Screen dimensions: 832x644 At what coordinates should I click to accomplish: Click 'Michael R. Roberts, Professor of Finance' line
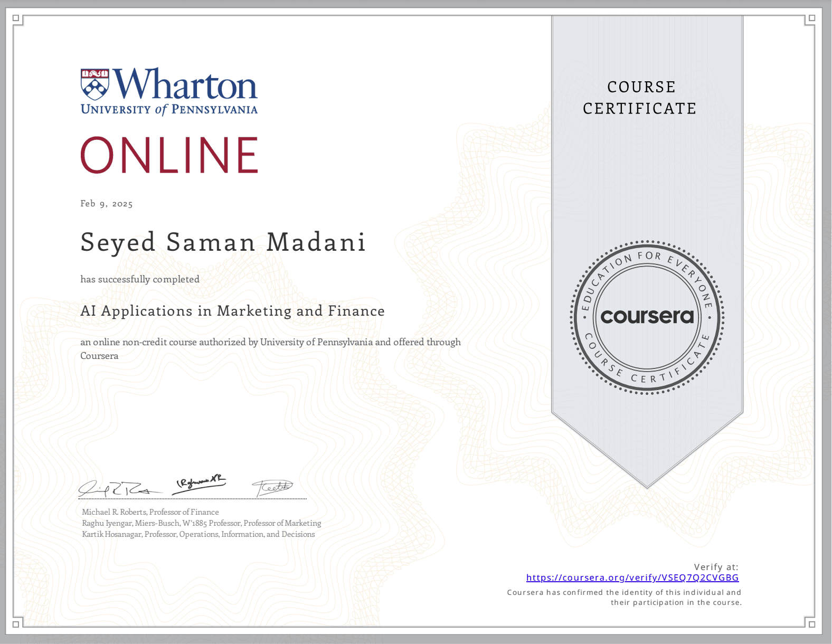click(x=150, y=512)
